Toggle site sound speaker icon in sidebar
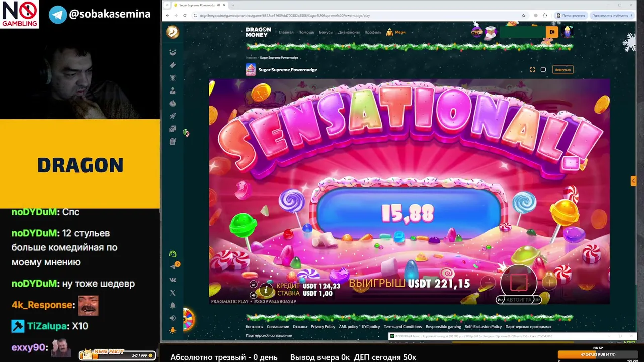The width and height of the screenshot is (644, 362). (173, 318)
